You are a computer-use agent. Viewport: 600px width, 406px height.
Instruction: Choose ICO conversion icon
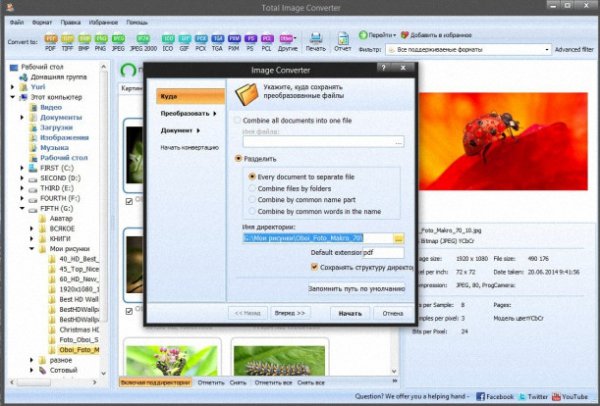point(168,42)
